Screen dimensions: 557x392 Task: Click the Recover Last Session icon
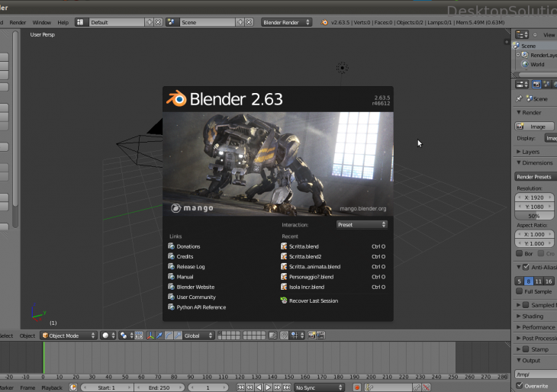coord(284,300)
